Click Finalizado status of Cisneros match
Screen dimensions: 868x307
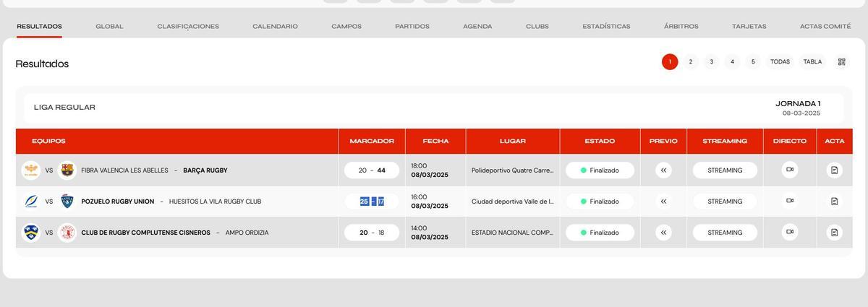click(x=600, y=233)
